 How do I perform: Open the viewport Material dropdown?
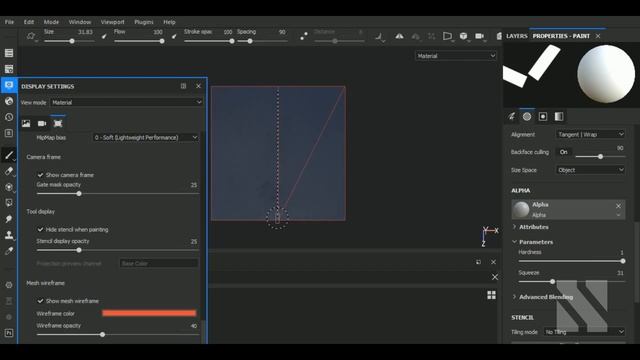click(456, 56)
